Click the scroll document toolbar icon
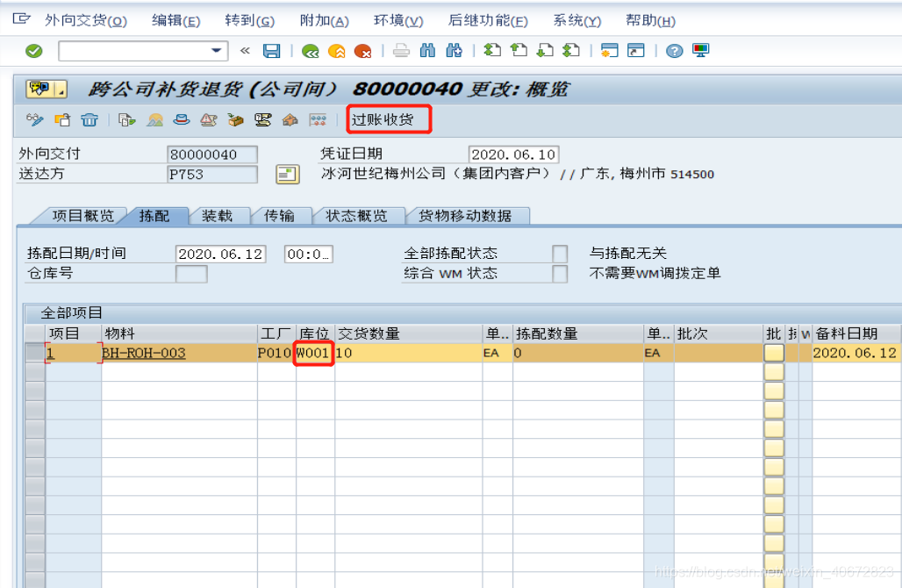 point(263,119)
